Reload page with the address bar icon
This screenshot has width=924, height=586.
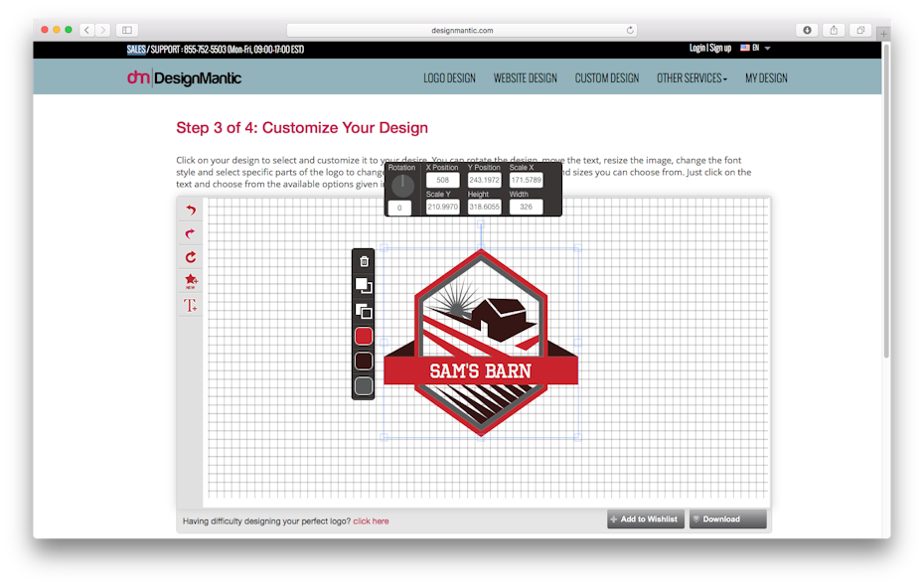coord(630,30)
